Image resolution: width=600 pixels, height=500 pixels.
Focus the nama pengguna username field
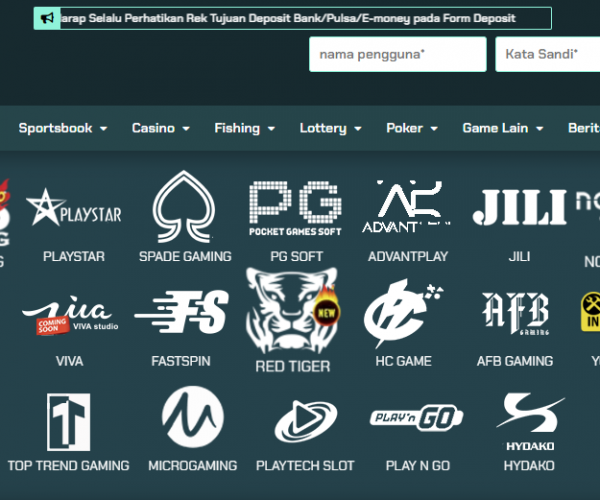pyautogui.click(x=397, y=54)
